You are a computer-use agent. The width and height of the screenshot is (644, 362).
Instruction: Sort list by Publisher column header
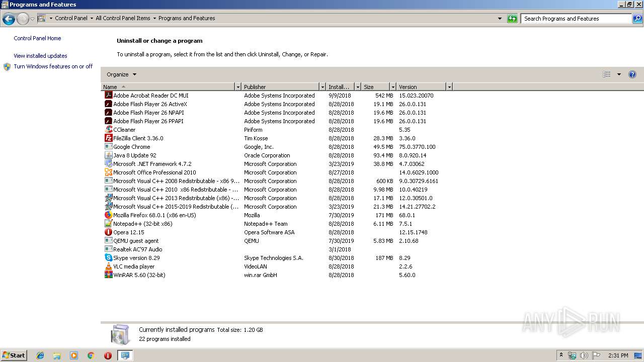click(x=281, y=87)
